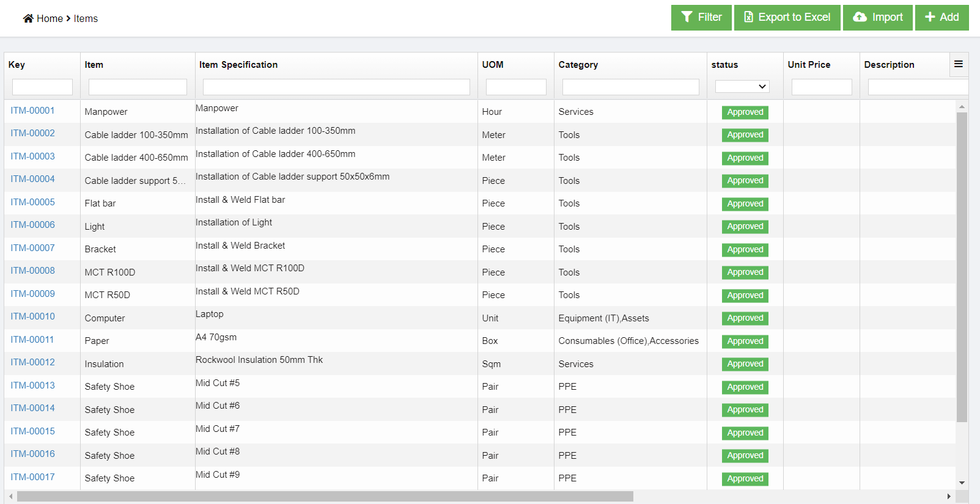The image size is (980, 504).
Task: Select the Items breadcrumb link
Action: 86,18
